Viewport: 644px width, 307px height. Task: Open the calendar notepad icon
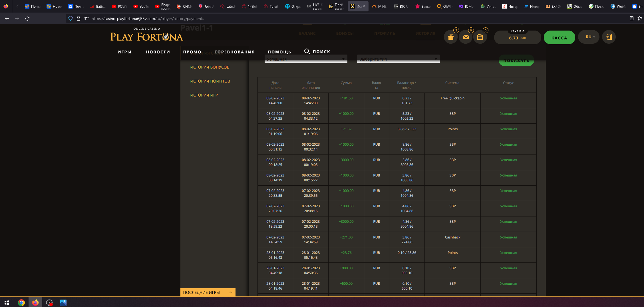[x=480, y=37]
